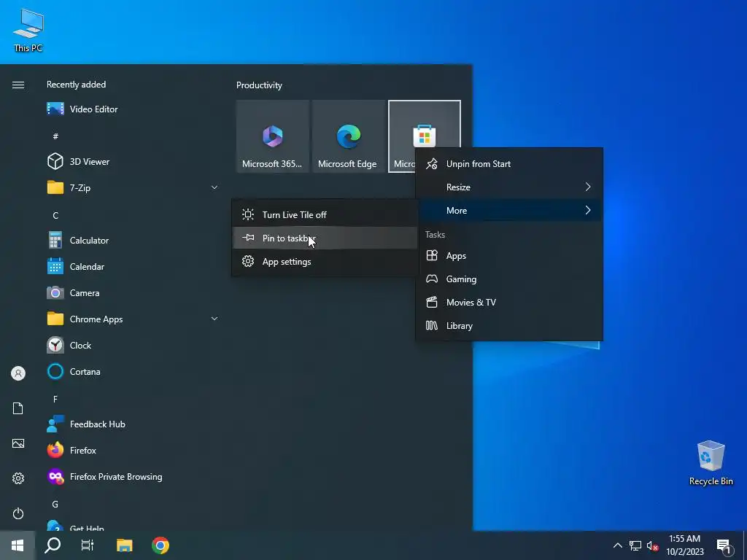
Task: Click the Windows Start button
Action: tap(18, 545)
